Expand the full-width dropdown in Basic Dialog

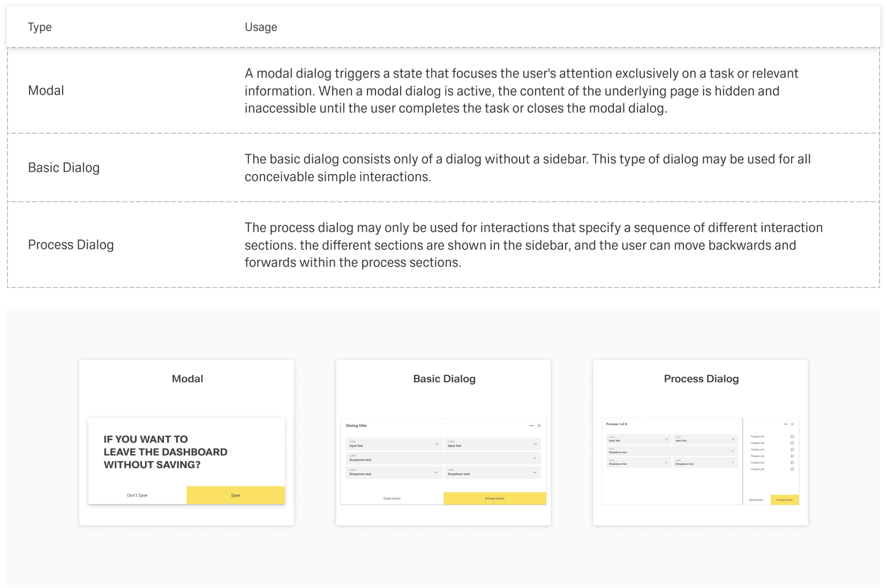pyautogui.click(x=535, y=458)
